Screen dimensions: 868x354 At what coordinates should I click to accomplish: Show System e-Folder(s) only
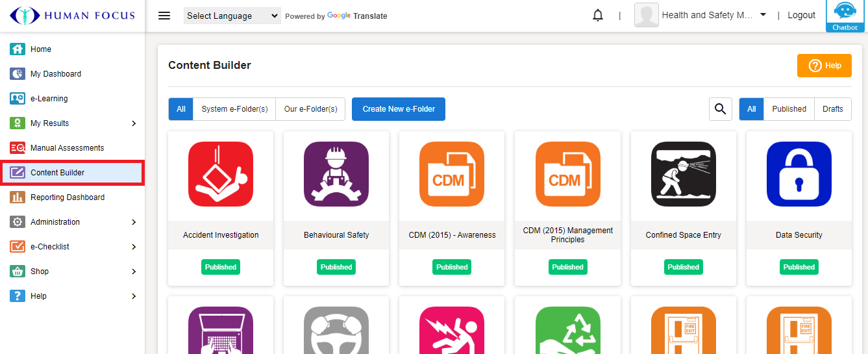(234, 109)
